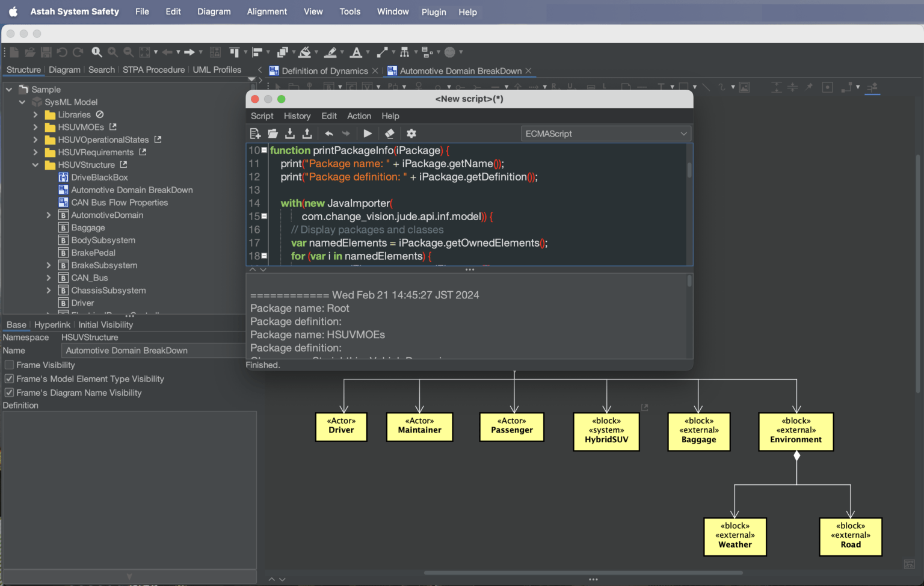Enable the Frame Visibility checkbox
Image resolution: width=924 pixels, height=586 pixels.
(9, 365)
